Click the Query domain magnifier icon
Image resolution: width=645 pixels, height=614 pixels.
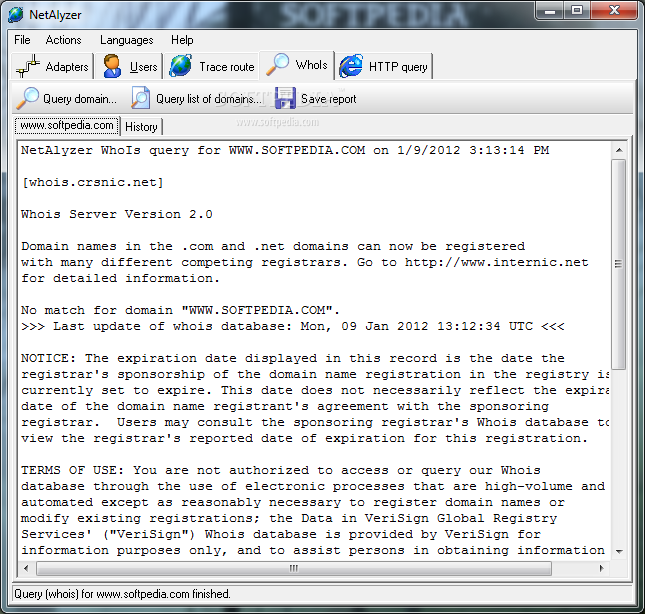click(x=27, y=99)
